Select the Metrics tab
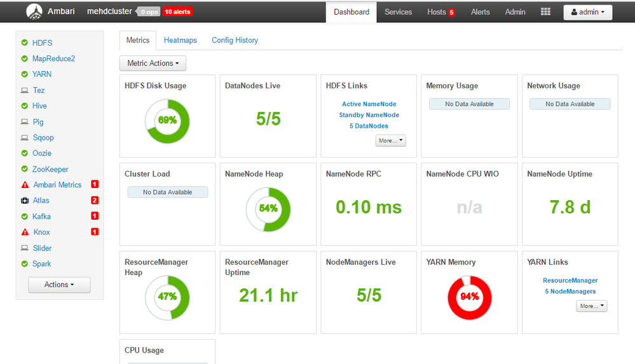This screenshot has height=364, width=635. 138,40
